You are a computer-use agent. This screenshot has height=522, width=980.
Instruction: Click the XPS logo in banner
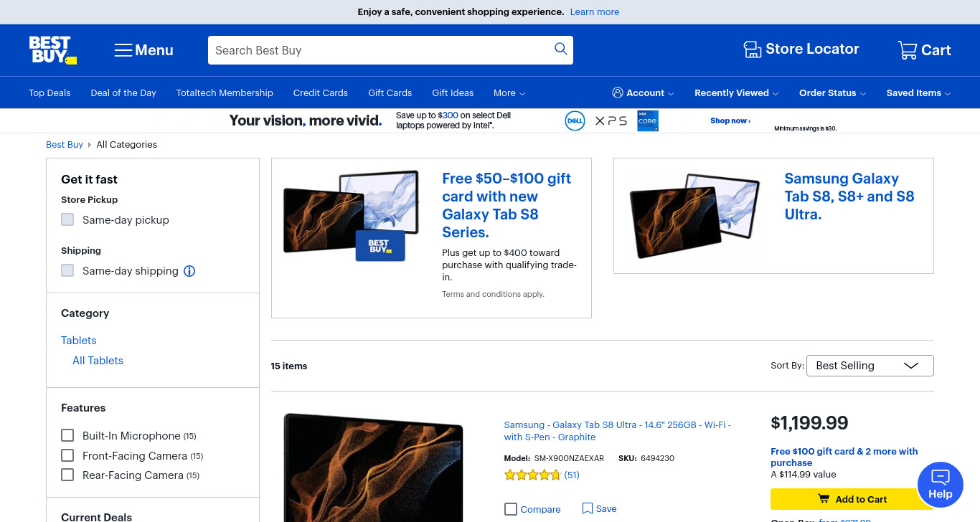(611, 120)
